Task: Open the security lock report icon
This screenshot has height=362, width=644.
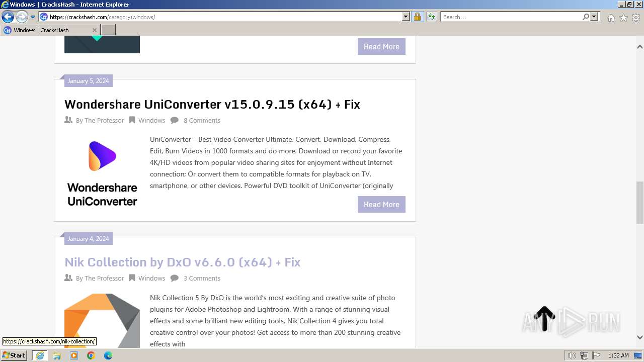Action: [x=417, y=17]
